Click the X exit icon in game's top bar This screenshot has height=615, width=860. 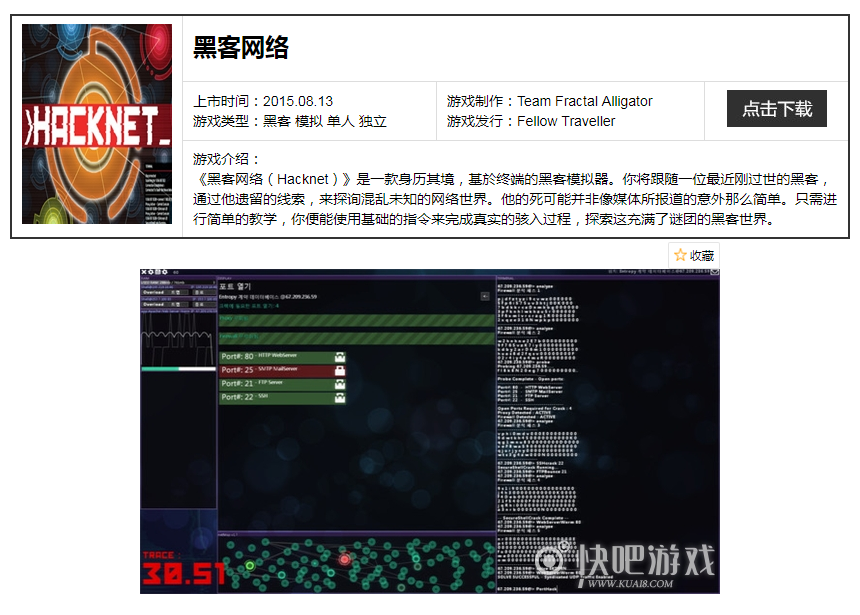coord(144,272)
